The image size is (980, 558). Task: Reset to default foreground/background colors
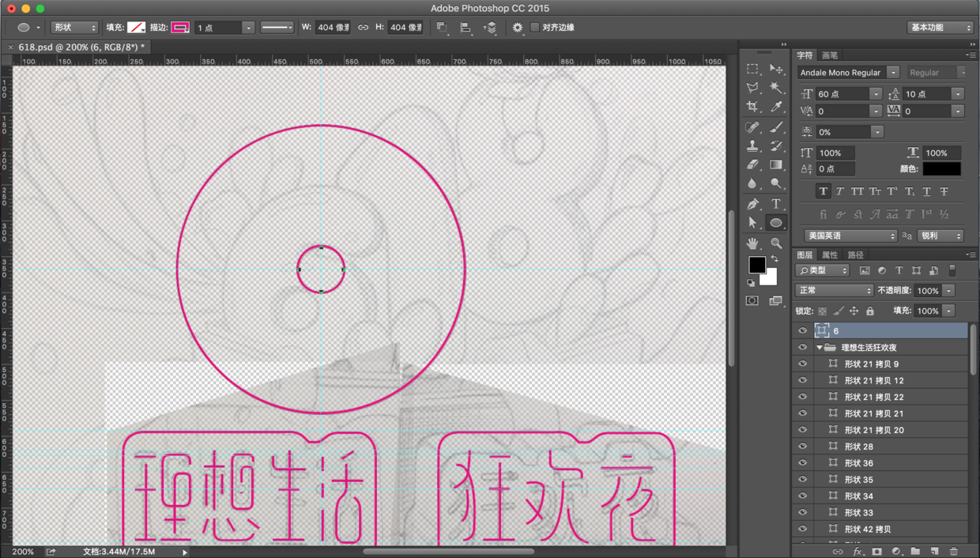click(751, 282)
